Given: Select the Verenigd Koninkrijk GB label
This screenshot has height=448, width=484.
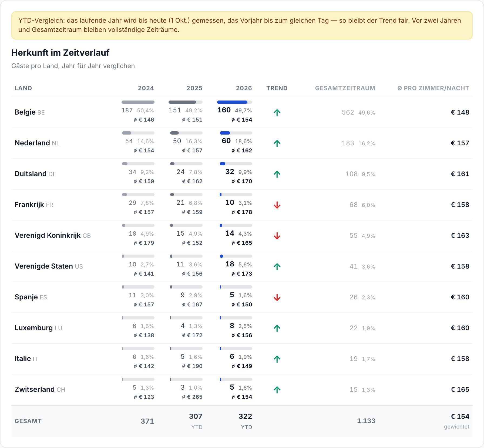Looking at the screenshot, I should (x=53, y=235).
